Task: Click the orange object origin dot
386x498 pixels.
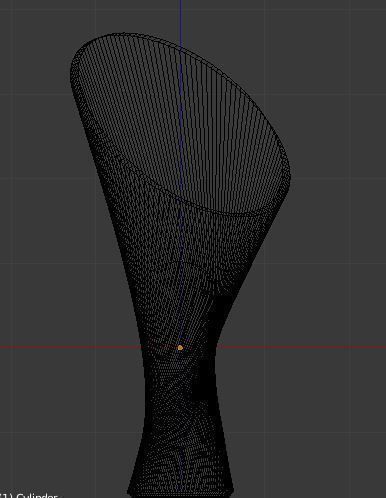Action: click(180, 348)
